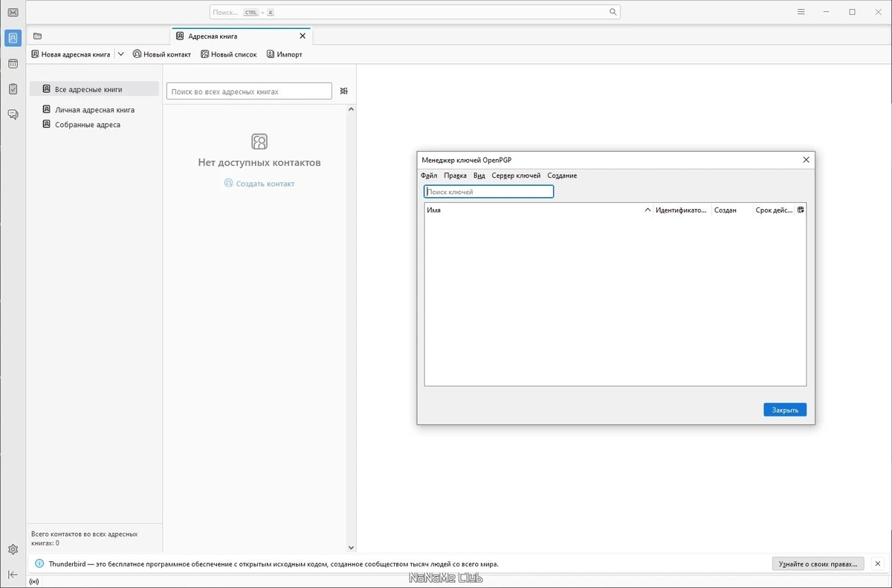Click Узнайте о своих правах button
Screen dimensions: 892x588
[818, 563]
